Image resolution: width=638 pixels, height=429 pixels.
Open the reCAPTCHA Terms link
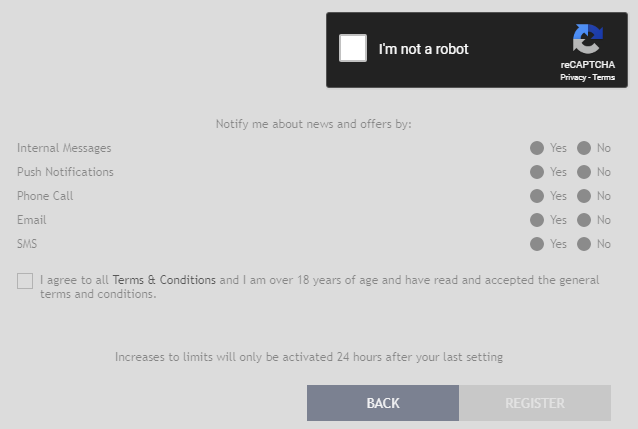coord(603,77)
